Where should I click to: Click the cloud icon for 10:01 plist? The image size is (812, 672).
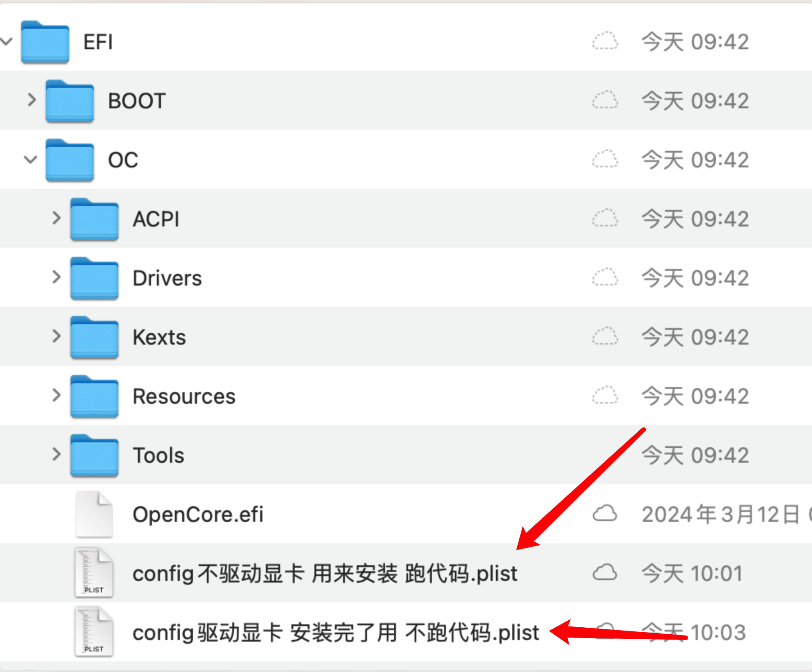[605, 573]
